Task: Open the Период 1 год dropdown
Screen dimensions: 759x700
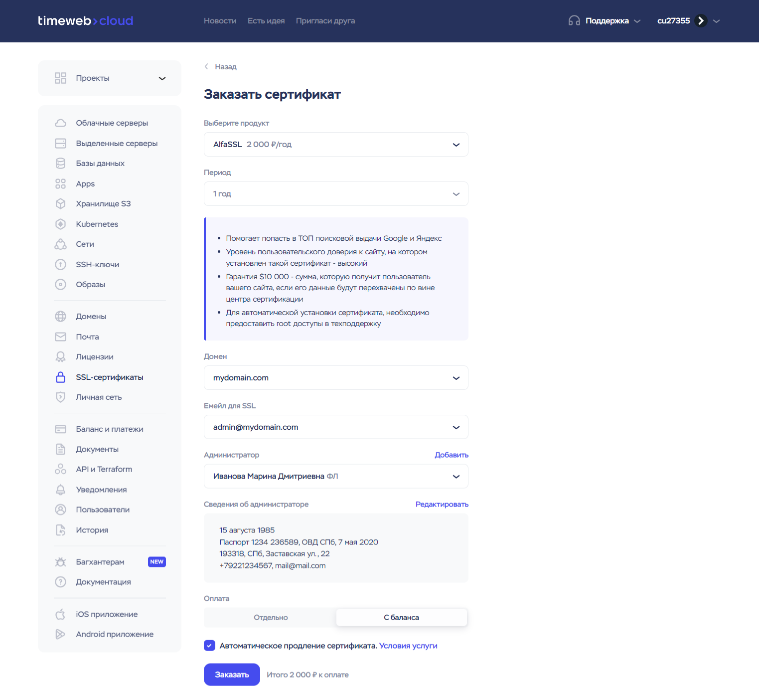Action: click(x=336, y=194)
